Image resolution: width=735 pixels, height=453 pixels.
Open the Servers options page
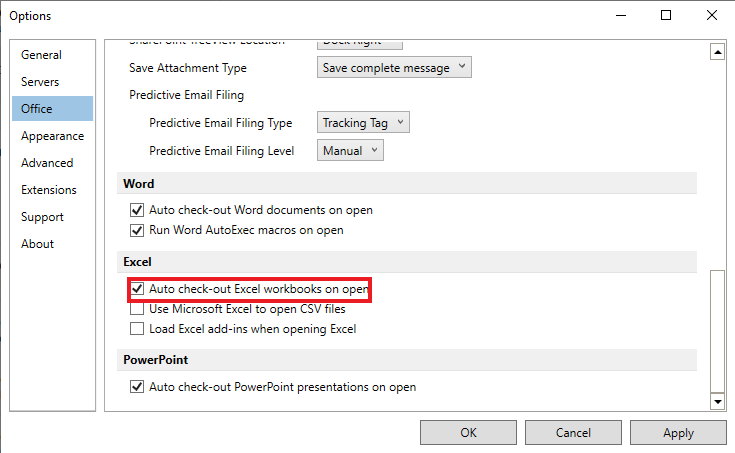pos(52,82)
